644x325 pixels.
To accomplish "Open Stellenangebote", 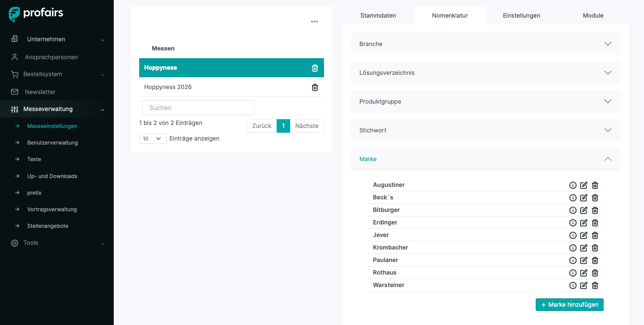I will (x=48, y=226).
